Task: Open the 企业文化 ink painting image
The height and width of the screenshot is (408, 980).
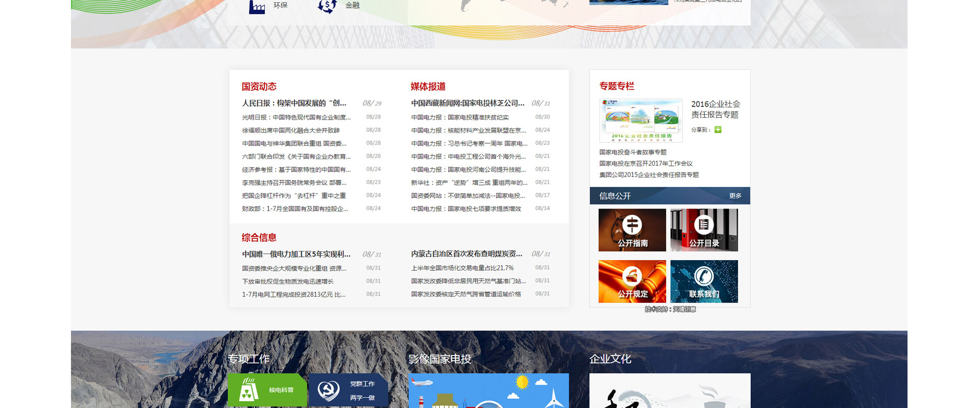Action: [x=670, y=391]
